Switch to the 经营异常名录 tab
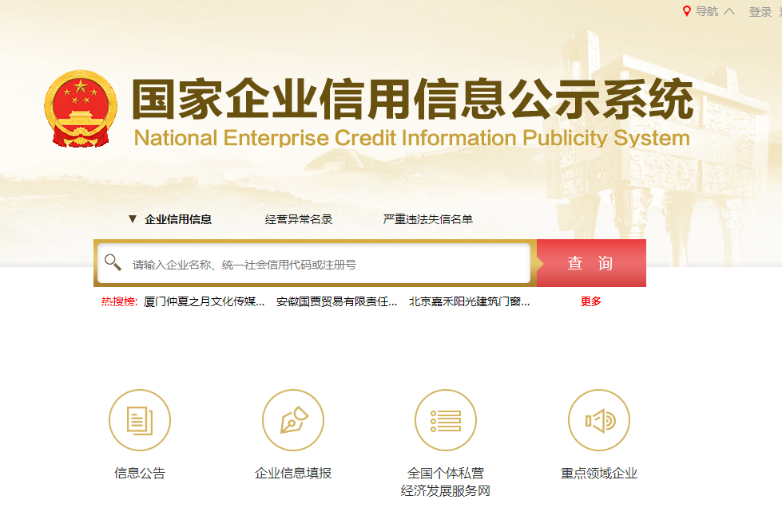Viewport: 782px width, 523px height. [x=298, y=219]
